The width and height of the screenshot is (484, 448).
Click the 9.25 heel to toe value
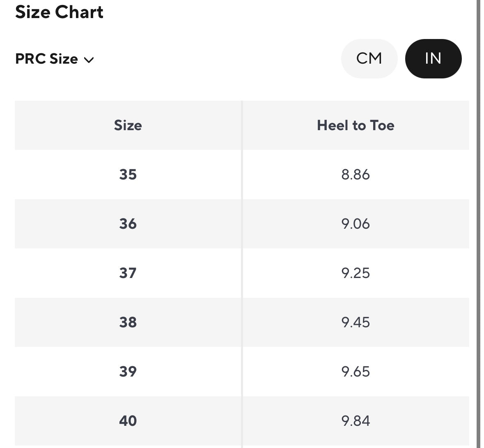356,273
